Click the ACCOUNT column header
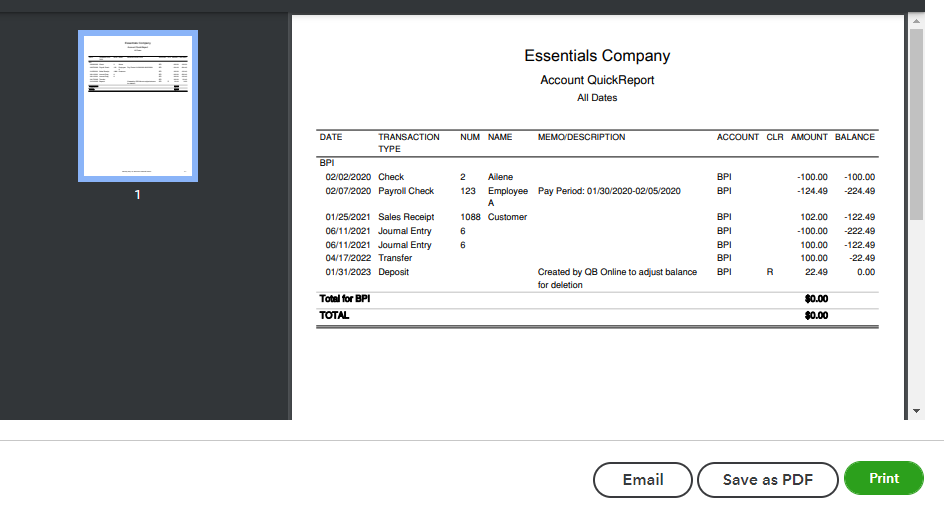The height and width of the screenshot is (509, 945). pos(738,137)
